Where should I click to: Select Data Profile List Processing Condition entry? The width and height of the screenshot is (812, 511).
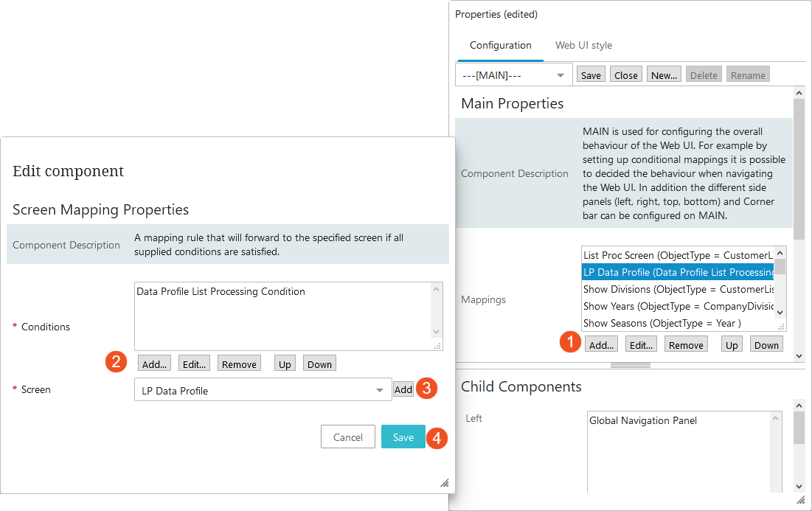click(x=221, y=291)
